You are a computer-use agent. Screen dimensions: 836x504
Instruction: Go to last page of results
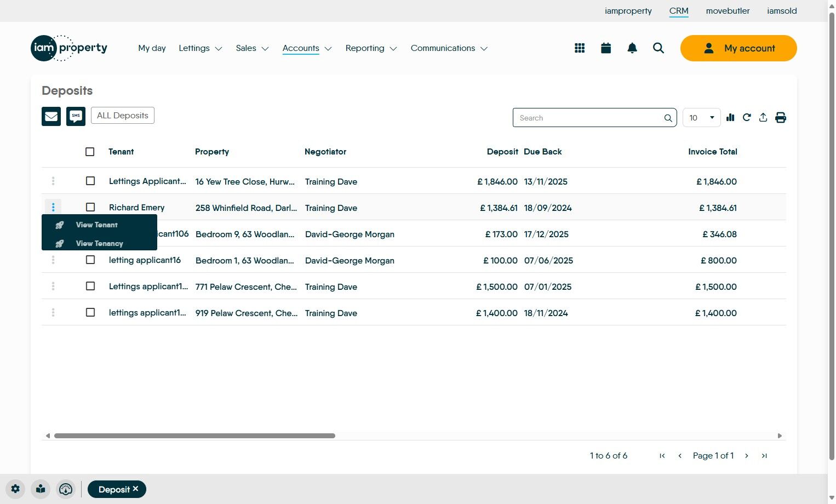coord(764,456)
